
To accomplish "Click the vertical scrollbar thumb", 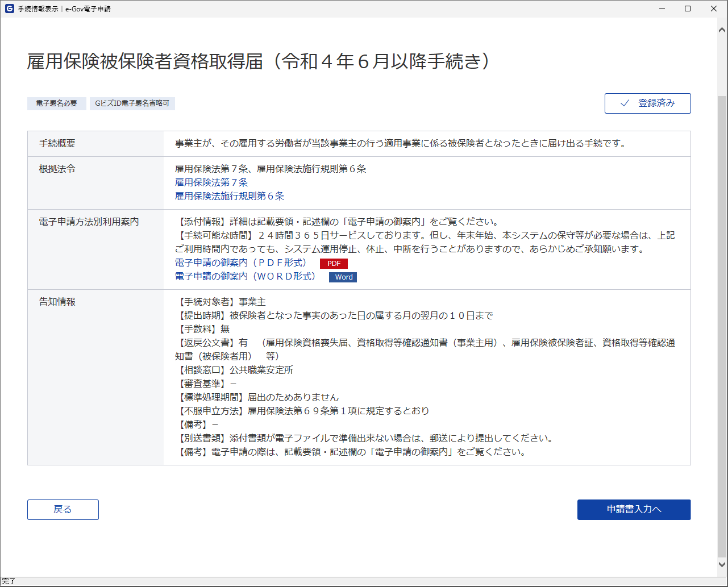I will pyautogui.click(x=723, y=327).
